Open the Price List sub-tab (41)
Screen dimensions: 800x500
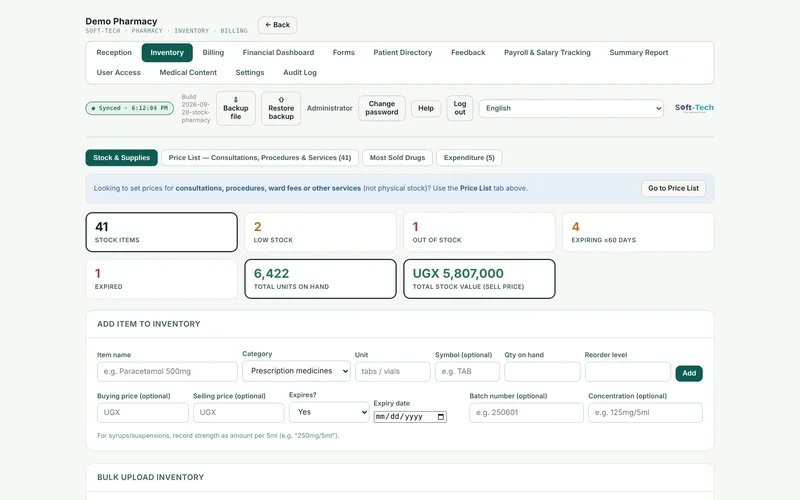(x=260, y=158)
